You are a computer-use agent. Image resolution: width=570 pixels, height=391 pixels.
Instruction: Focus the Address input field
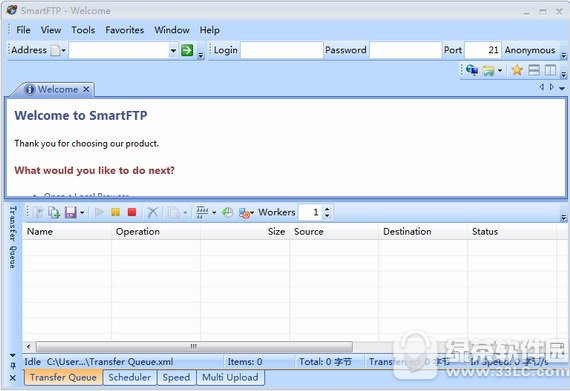tap(119, 50)
